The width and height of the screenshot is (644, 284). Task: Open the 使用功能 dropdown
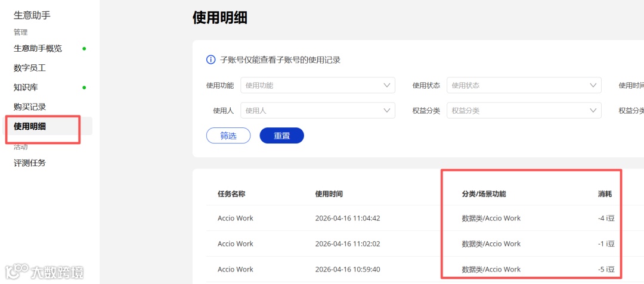318,85
